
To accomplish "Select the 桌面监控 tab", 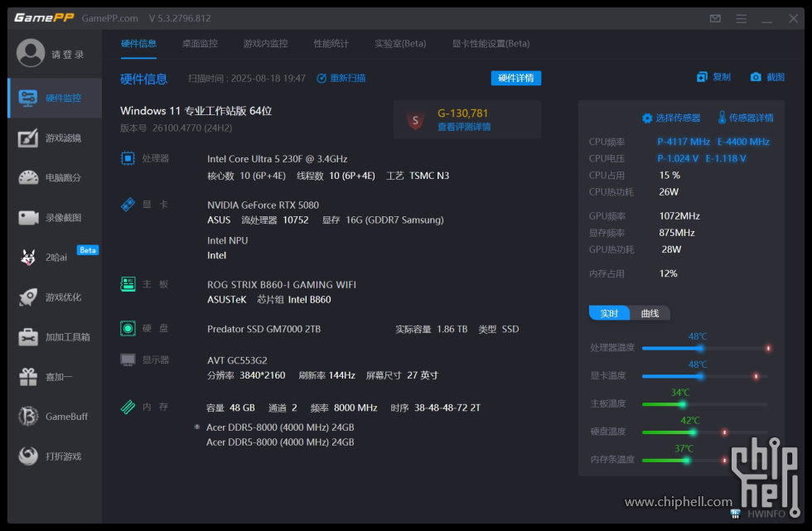I will point(200,43).
